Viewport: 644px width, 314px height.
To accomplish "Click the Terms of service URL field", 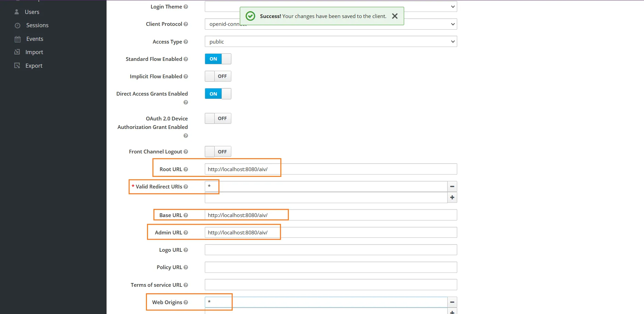I will point(331,285).
